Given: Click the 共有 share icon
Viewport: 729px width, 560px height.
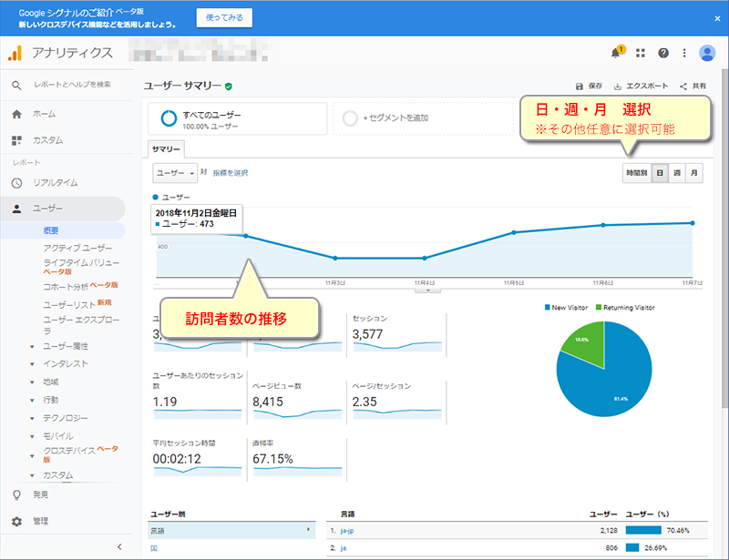Looking at the screenshot, I should [x=683, y=87].
